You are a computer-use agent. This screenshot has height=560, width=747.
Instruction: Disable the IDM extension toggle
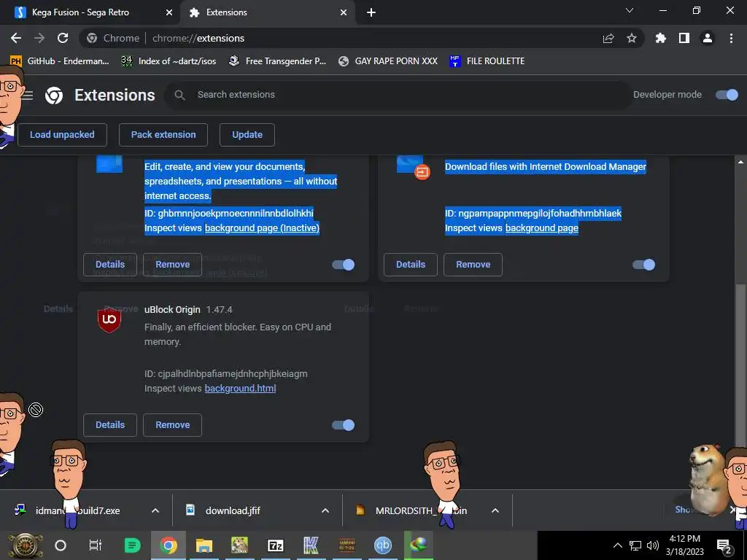(x=643, y=264)
